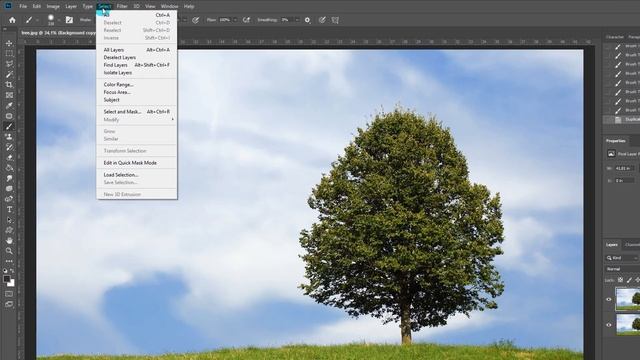Select the History Brush tool
Viewport: 640px width, 360px height.
9,147
